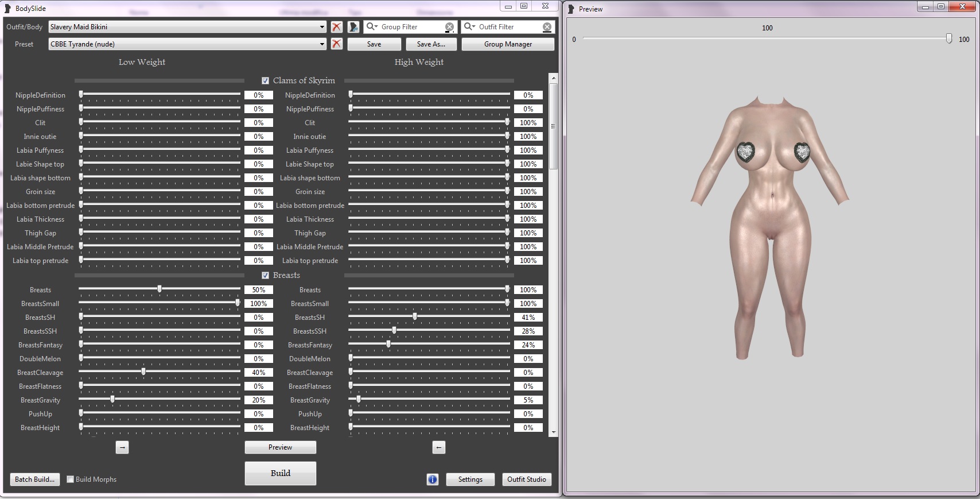Save the current preset
Screen dimensions: 980x499
click(x=374, y=44)
